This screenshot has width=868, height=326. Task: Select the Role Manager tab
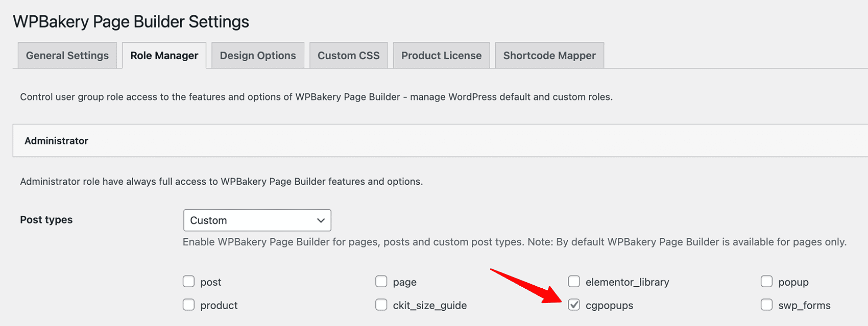coord(164,56)
